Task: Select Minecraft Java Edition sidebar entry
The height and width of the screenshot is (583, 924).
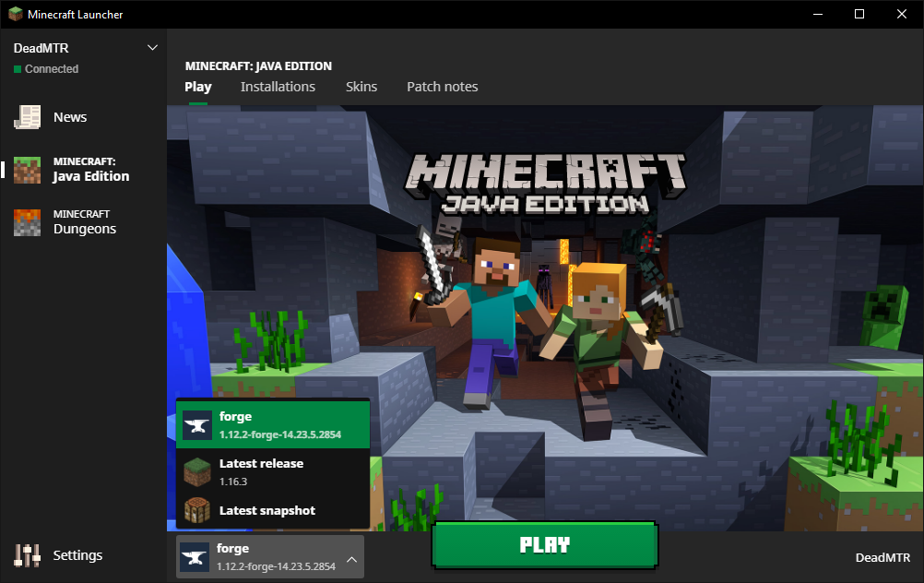Action: pos(83,170)
